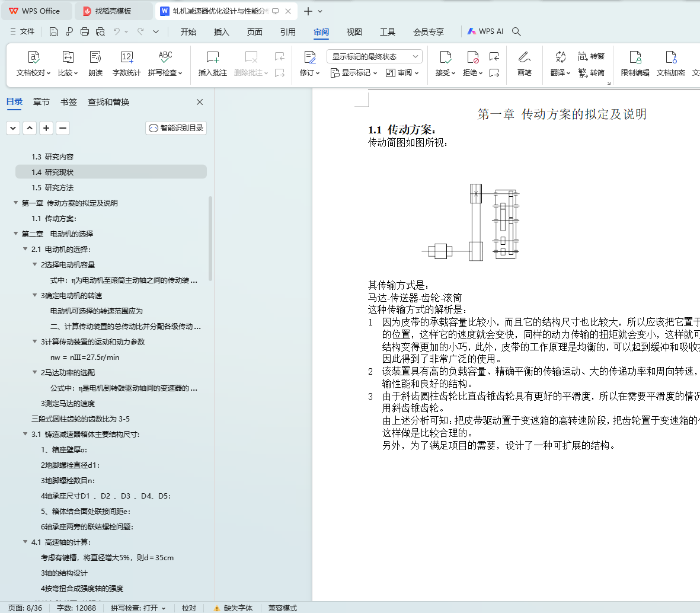The image size is (700, 613).
Task: Open 显示标记的最终状态 dropdown
Action: tap(375, 56)
